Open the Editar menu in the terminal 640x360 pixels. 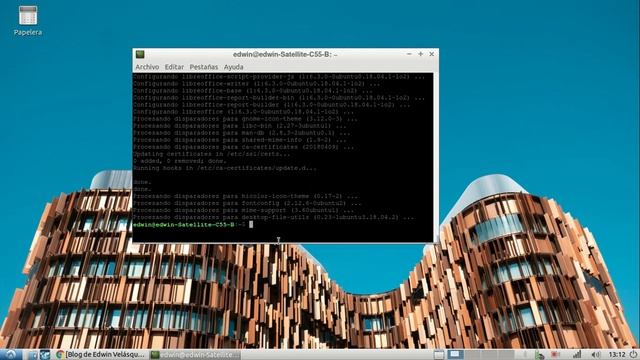tap(174, 67)
